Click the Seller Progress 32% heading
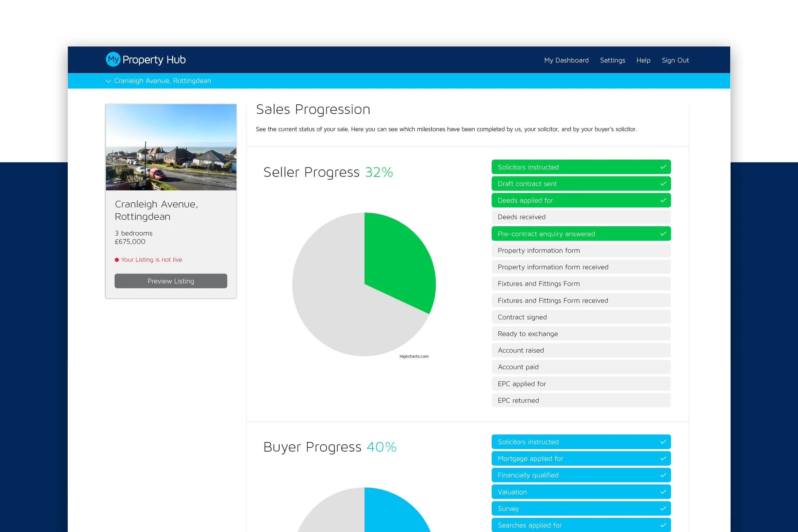Image resolution: width=798 pixels, height=532 pixels. [x=328, y=172]
